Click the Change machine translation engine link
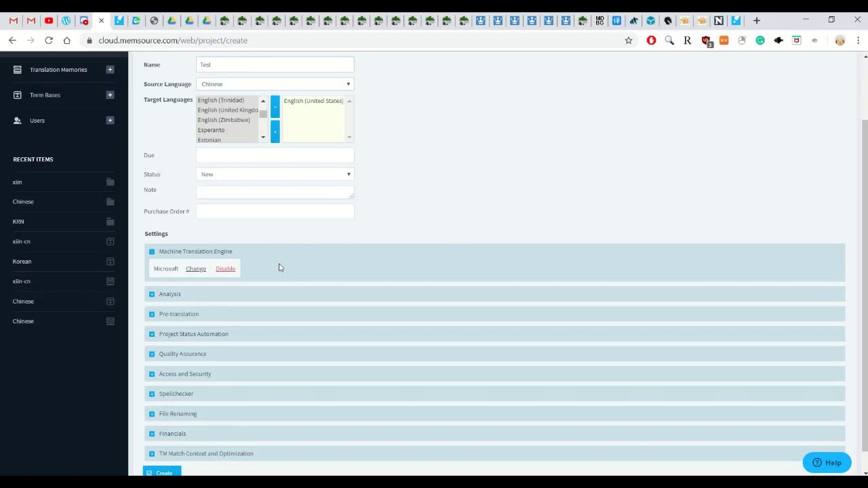868x488 pixels. coord(196,269)
